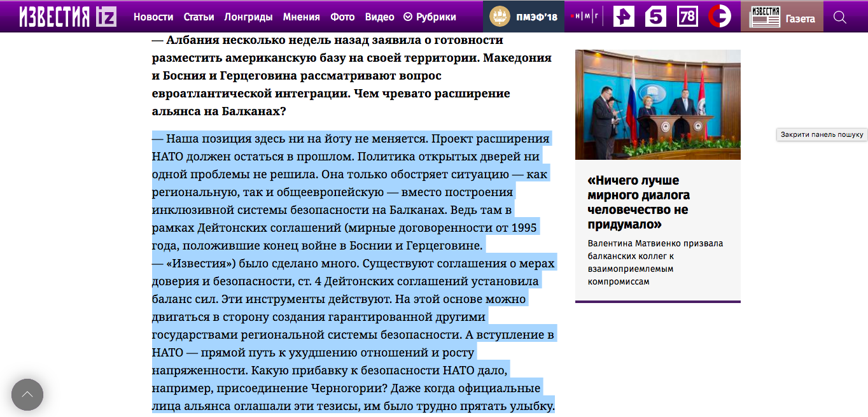This screenshot has height=417, width=868.
Task: Click the Закрити панель пошуку button
Action: (x=822, y=135)
